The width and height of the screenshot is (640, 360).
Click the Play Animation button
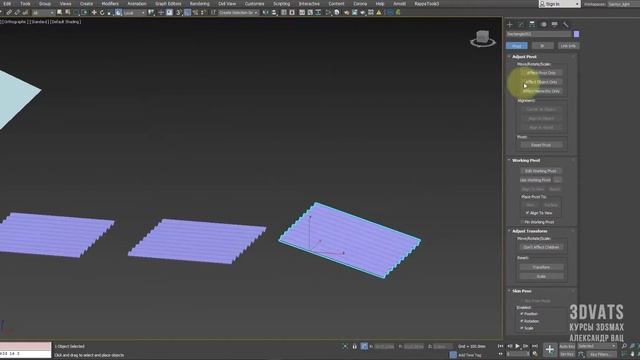tap(518, 346)
